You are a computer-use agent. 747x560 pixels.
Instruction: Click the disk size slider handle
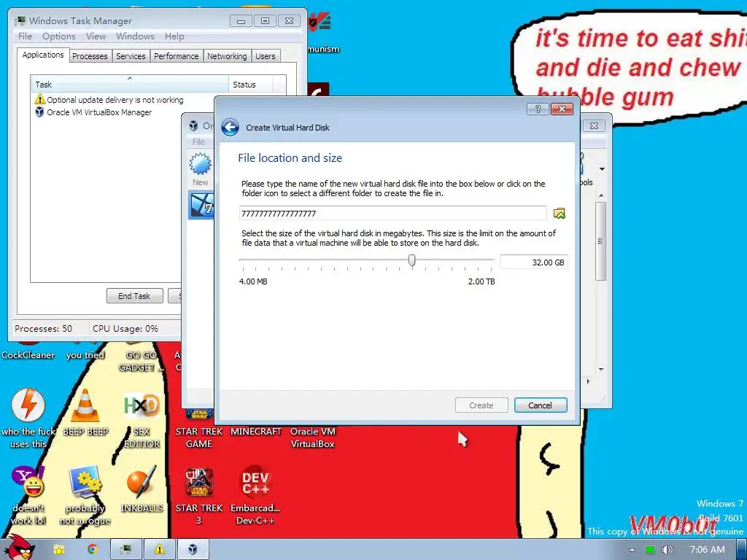(x=411, y=260)
